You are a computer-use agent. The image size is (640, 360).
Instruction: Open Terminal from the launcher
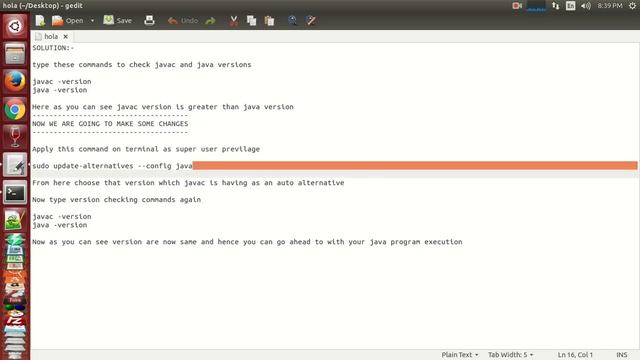(15, 192)
